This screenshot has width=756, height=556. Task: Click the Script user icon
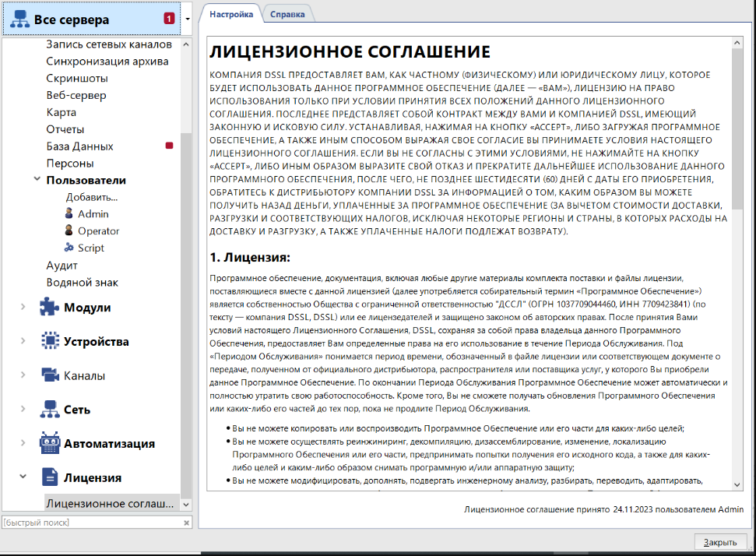tap(69, 248)
